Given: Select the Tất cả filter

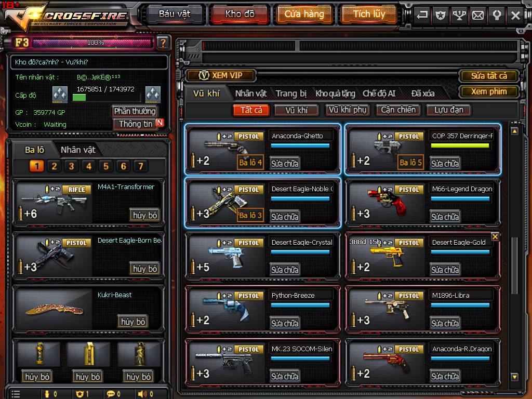Looking at the screenshot, I should (251, 110).
